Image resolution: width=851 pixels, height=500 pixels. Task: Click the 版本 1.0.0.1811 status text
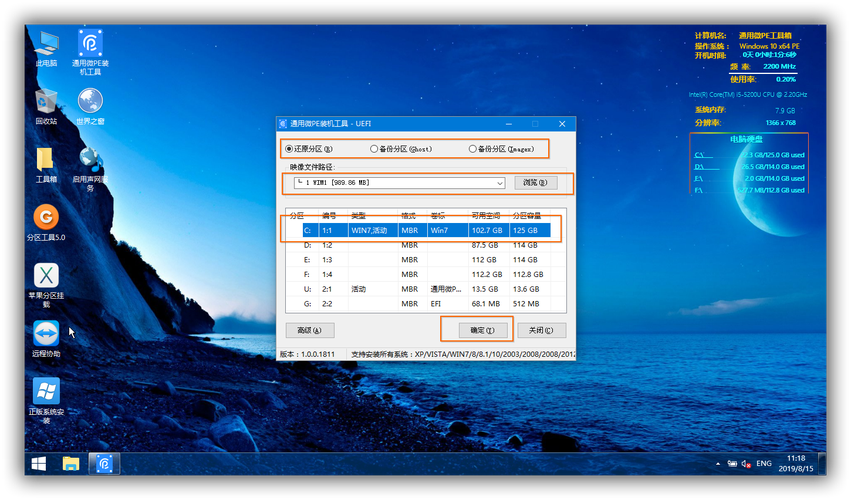pyautogui.click(x=307, y=354)
